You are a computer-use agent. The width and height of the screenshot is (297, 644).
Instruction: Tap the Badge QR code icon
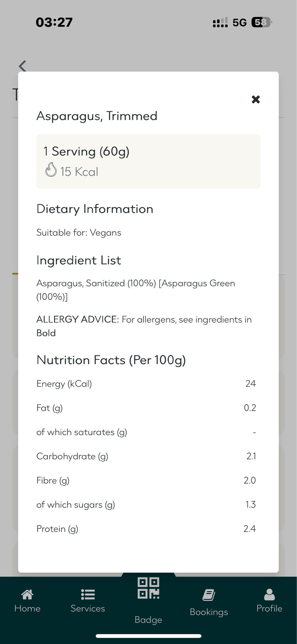point(148,588)
